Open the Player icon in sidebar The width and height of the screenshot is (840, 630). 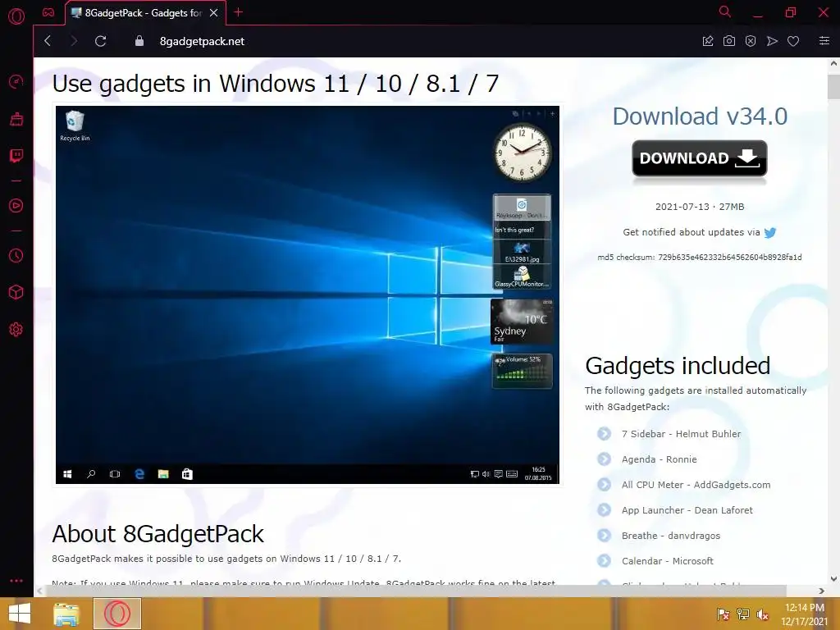point(16,206)
